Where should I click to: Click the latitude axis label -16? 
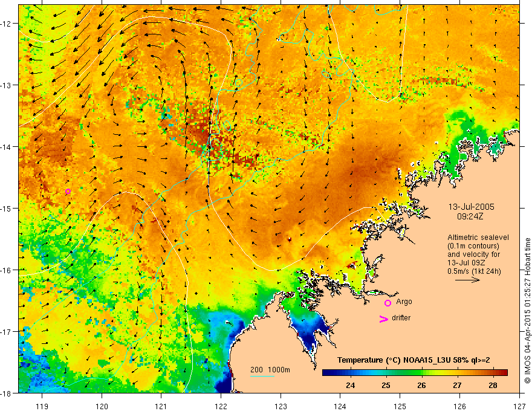click(7, 270)
